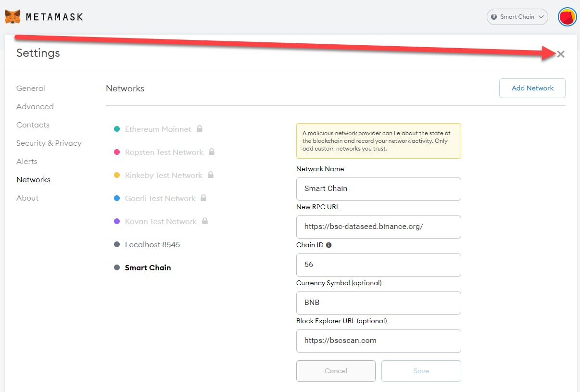
Task: Open General settings section
Action: pos(31,88)
